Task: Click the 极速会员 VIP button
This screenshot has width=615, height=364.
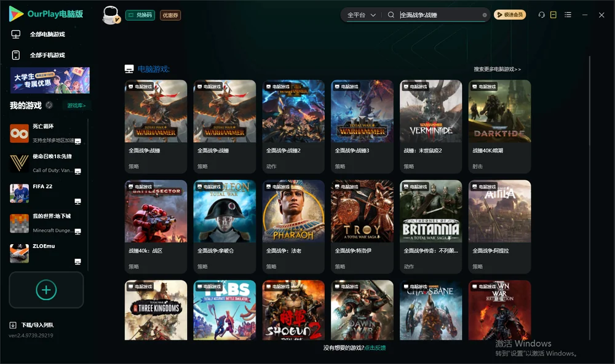Action: (510, 15)
